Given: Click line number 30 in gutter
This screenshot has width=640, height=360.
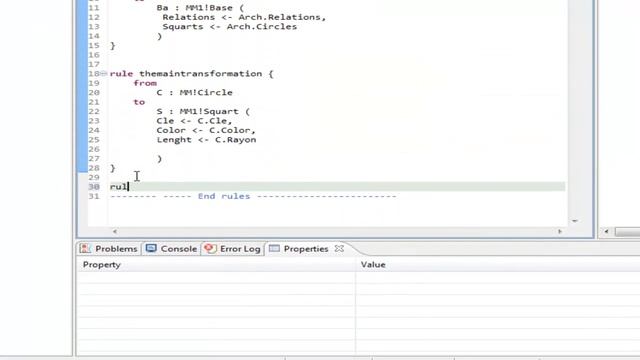Looking at the screenshot, I should 94,187.
